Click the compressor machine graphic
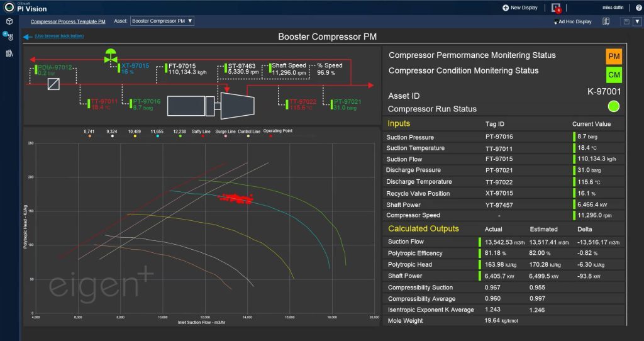Image resolution: width=644 pixels, height=341 pixels. [x=211, y=106]
